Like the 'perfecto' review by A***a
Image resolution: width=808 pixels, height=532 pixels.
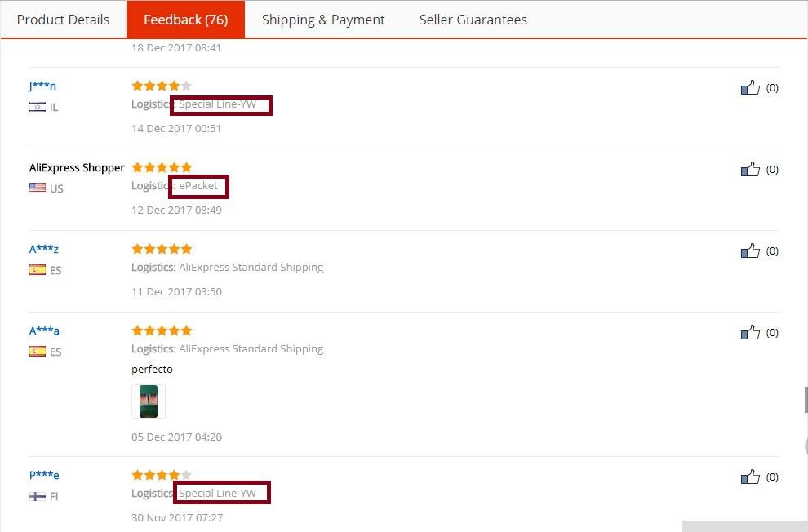[750, 333]
